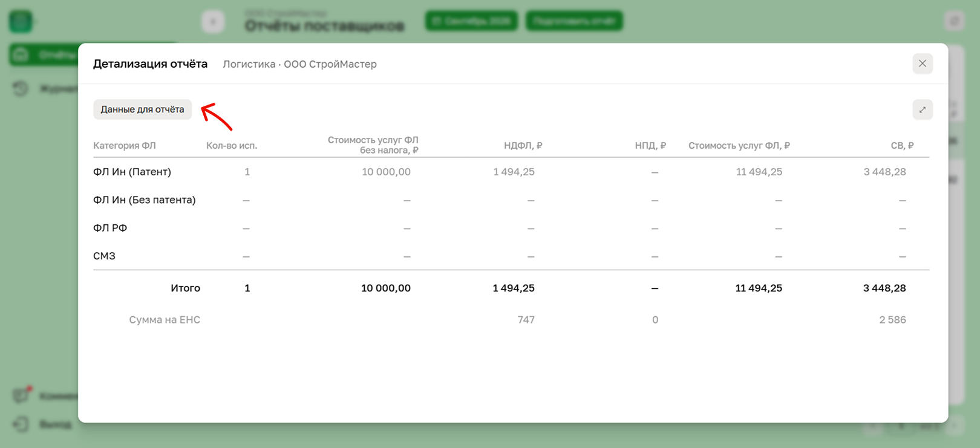The width and height of the screenshot is (980, 448).
Task: Click the Стоимость услуг ФЛ без налога header
Action: click(x=373, y=145)
